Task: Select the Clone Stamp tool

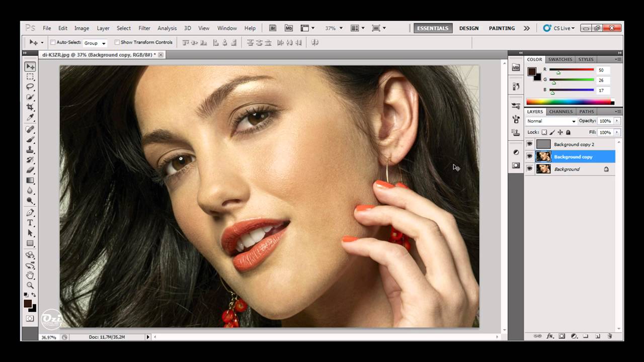Action: tap(30, 150)
